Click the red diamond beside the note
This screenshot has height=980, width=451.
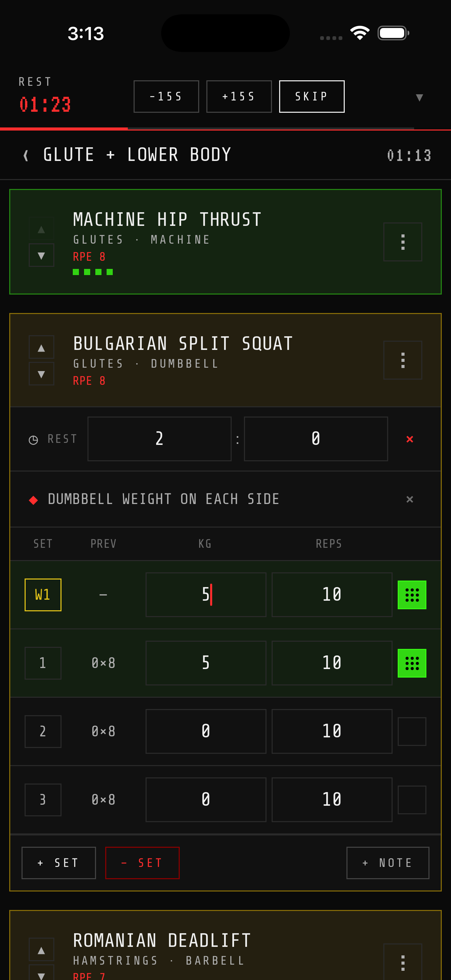tap(34, 500)
